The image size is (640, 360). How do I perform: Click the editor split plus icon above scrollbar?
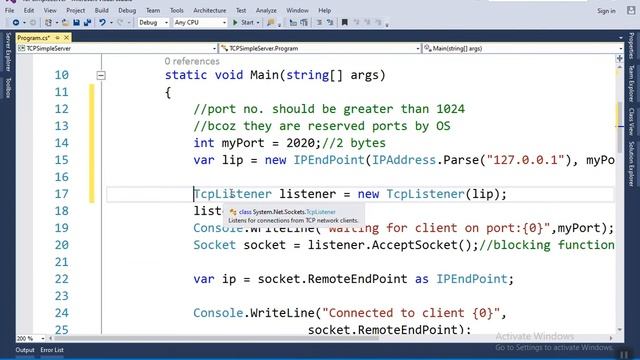(620, 59)
